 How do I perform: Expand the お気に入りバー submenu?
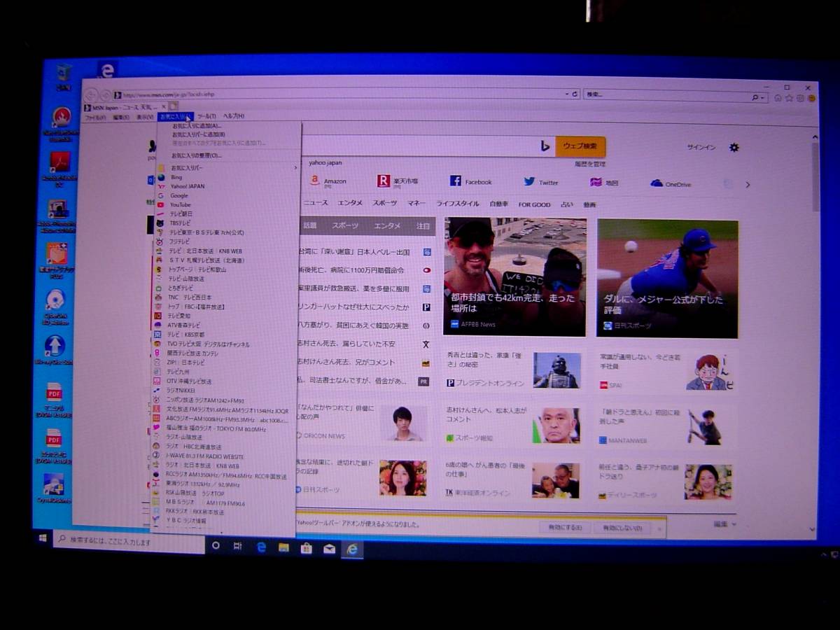pyautogui.click(x=229, y=168)
